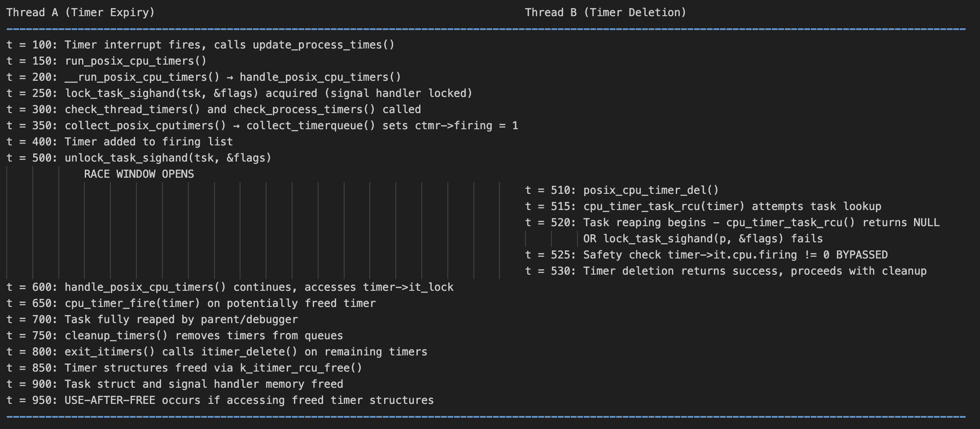Click the cpu_timer_task_rcu(timer) lookup line
The image size is (980, 429).
(703, 206)
